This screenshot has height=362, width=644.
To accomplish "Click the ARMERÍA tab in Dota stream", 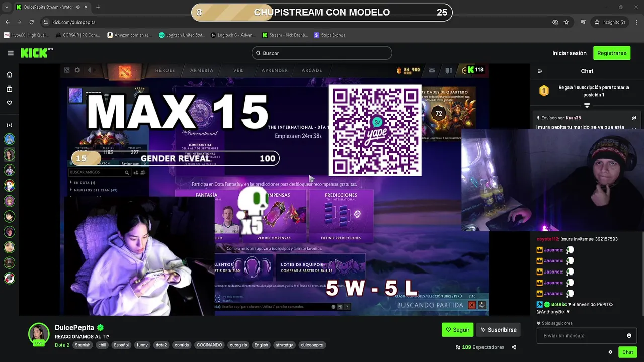I will pyautogui.click(x=202, y=70).
